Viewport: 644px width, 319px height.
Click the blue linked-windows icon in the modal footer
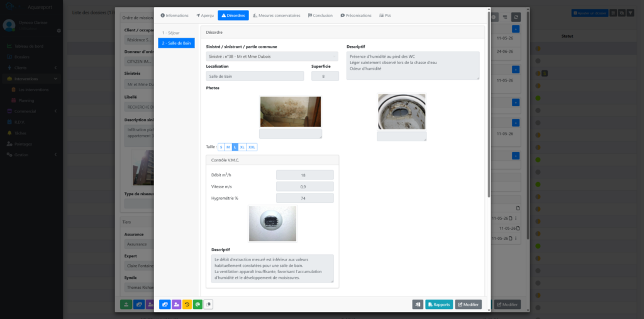click(165, 304)
